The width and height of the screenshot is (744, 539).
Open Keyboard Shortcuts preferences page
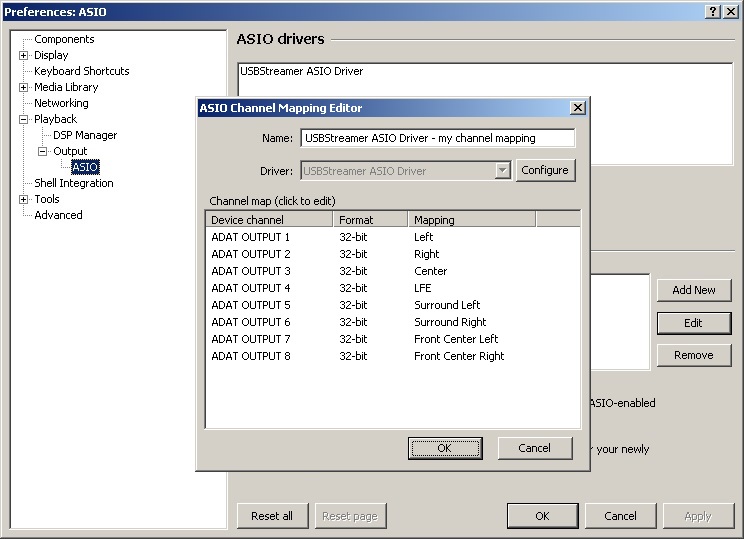click(81, 72)
